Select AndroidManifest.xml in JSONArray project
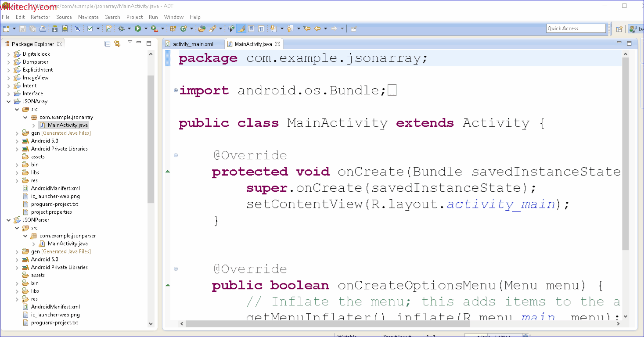Screen dimensions: 644x337 pos(55,188)
